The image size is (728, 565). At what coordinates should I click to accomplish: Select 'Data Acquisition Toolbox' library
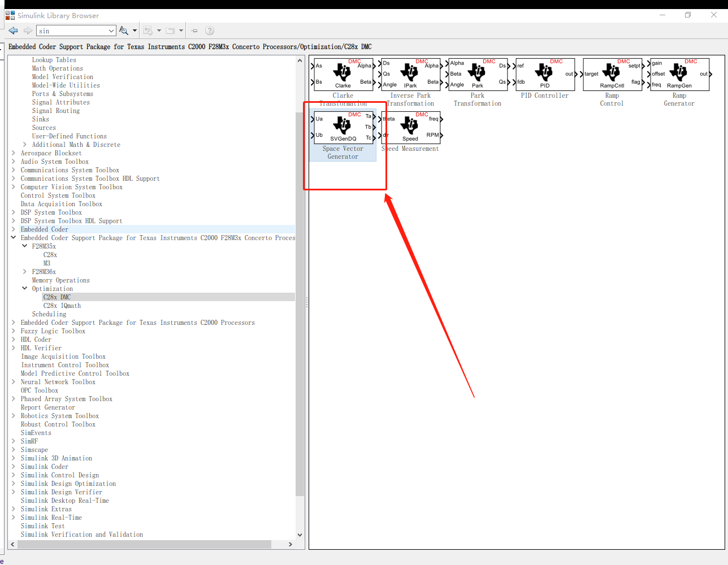coord(62,204)
